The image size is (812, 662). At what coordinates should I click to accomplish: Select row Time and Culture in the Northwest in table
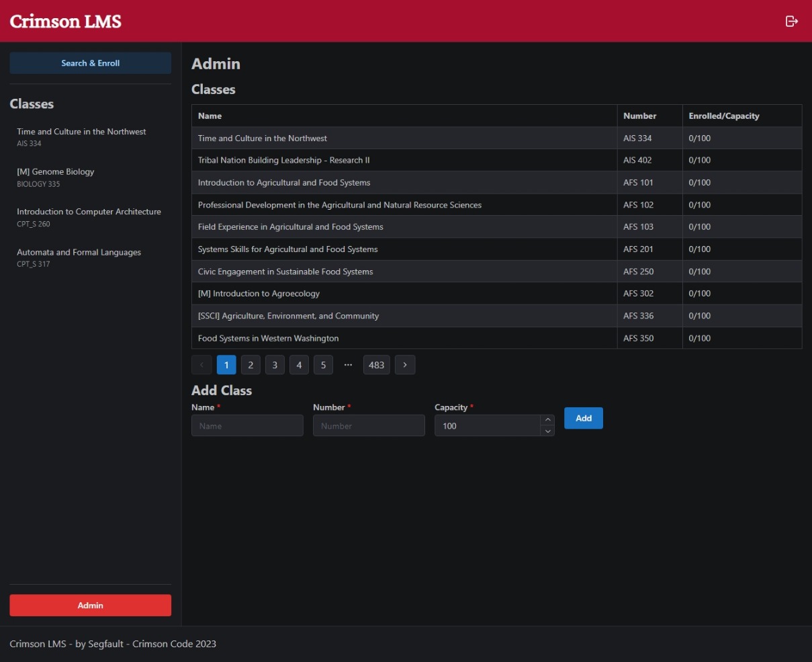pos(497,138)
